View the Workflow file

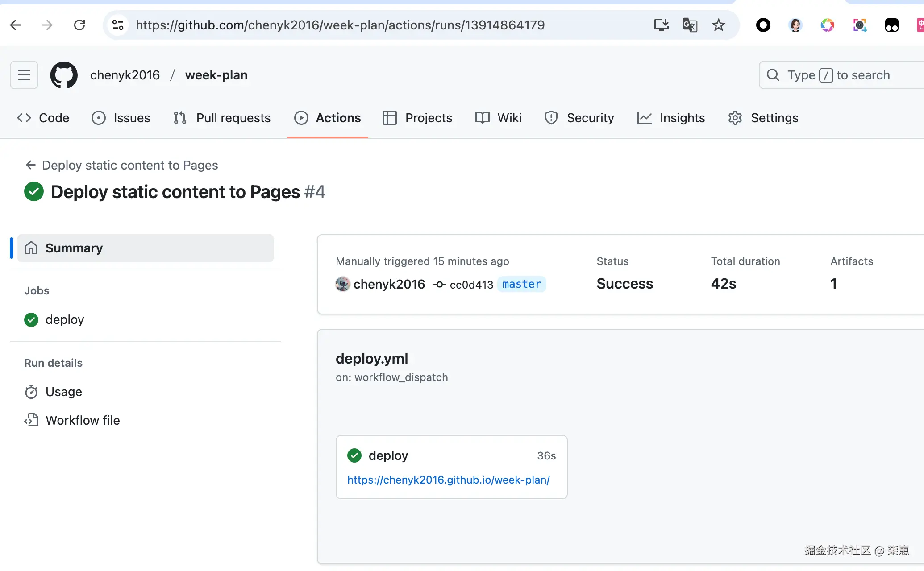click(82, 420)
